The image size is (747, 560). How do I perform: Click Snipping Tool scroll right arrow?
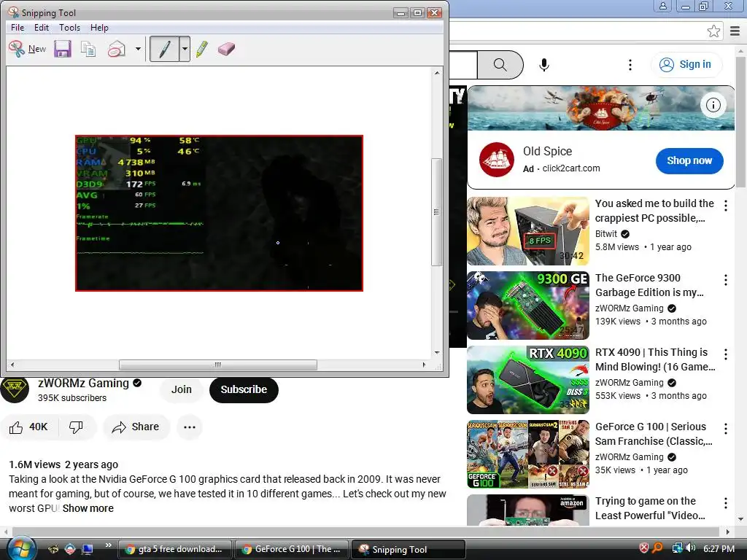(x=424, y=365)
